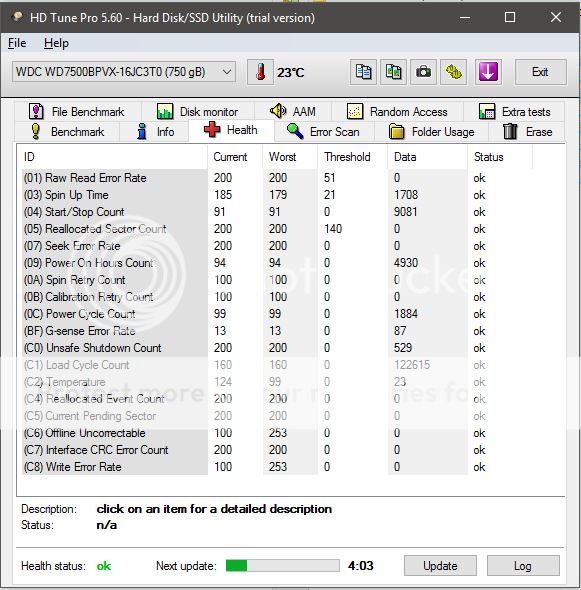Open the Help menu
This screenshot has height=590, width=581.
click(56, 43)
